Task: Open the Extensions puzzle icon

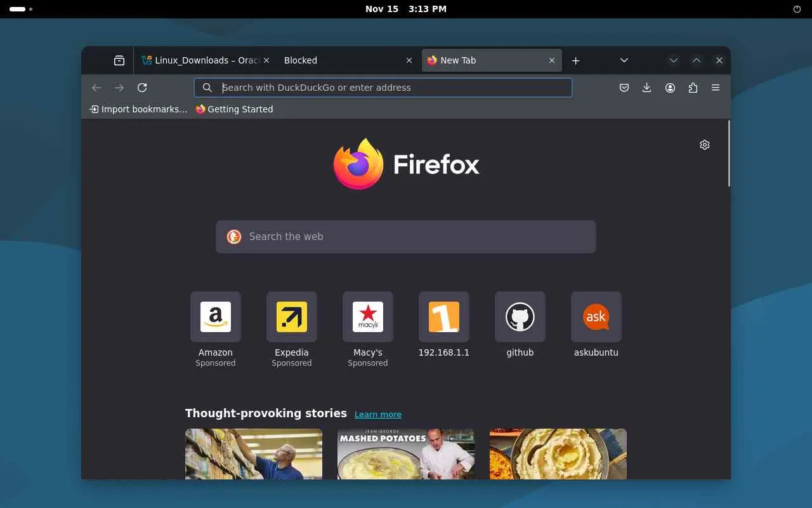Action: 693,88
